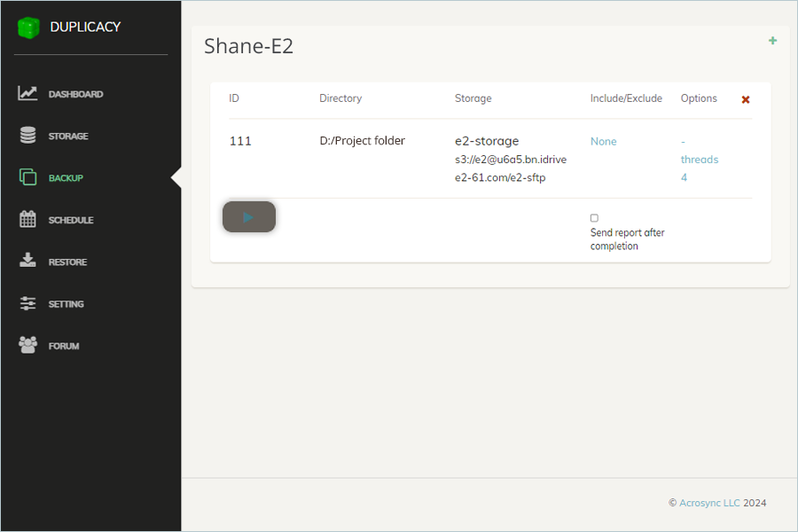
Task: Click the Options column header
Action: 699,98
